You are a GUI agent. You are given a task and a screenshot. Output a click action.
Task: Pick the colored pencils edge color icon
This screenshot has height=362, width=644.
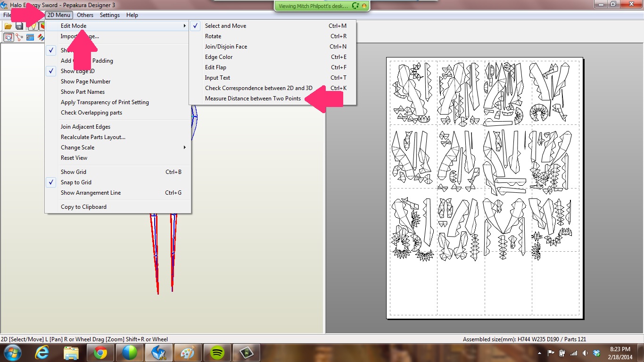pyautogui.click(x=41, y=37)
